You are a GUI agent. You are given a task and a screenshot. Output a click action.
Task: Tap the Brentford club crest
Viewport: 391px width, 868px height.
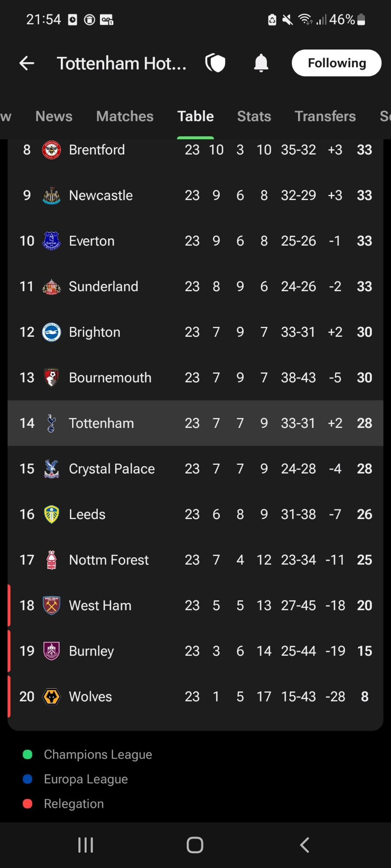(51, 150)
